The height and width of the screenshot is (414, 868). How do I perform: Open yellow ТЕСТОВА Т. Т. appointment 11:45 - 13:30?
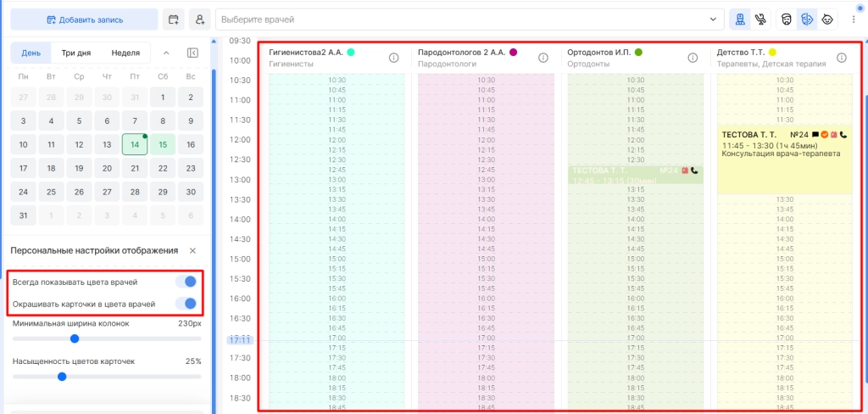click(784, 159)
